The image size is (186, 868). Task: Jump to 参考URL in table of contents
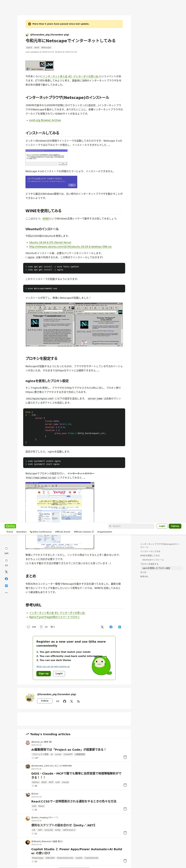[144, 576]
